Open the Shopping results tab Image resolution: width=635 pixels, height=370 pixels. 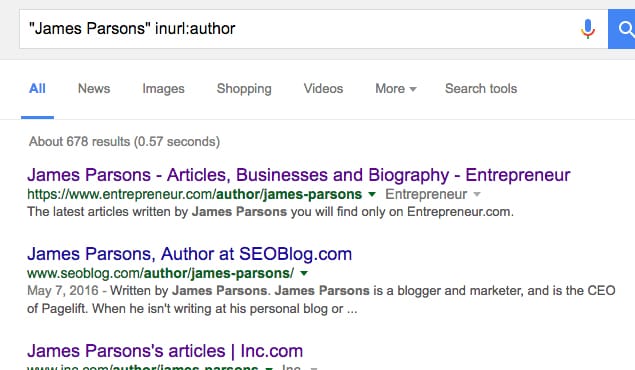pyautogui.click(x=244, y=89)
